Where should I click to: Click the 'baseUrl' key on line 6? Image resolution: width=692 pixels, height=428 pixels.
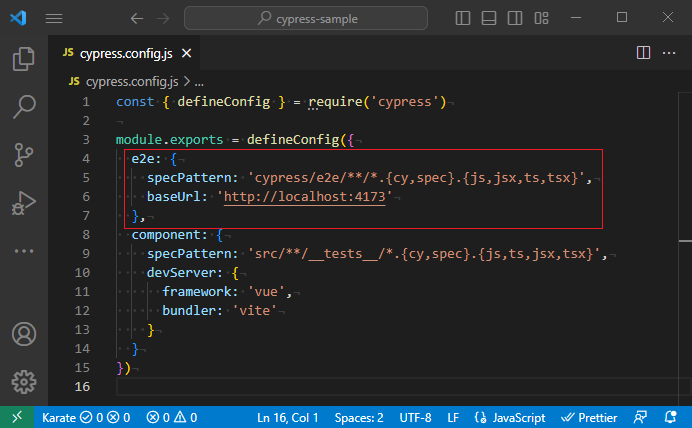tap(174, 196)
